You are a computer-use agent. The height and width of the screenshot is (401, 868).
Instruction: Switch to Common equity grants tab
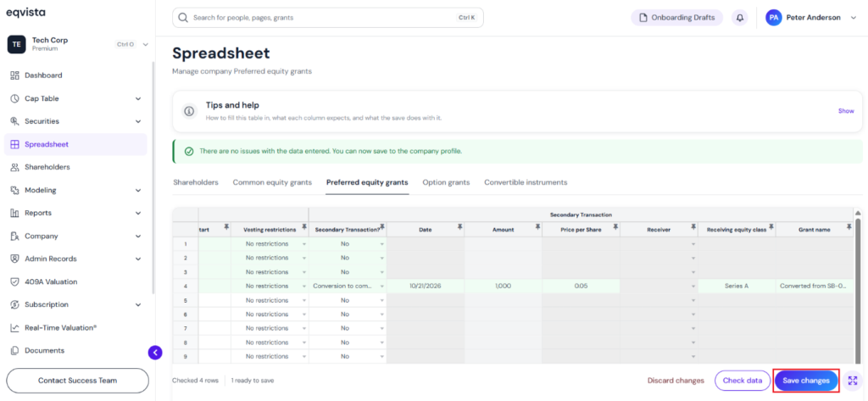pyautogui.click(x=272, y=182)
